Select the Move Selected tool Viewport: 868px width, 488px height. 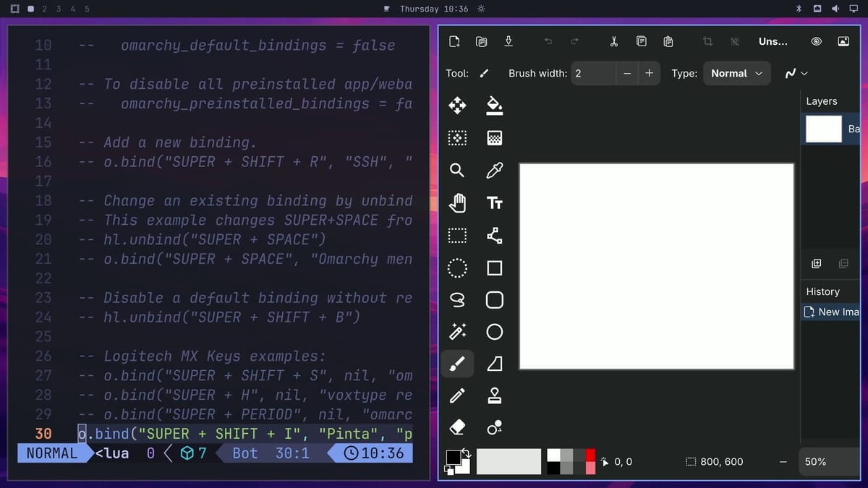click(457, 106)
